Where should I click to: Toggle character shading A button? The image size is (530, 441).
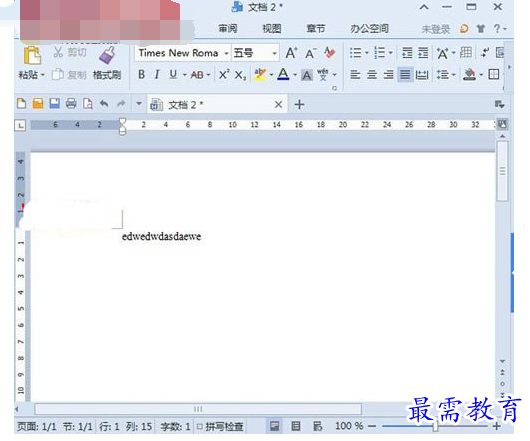(307, 75)
